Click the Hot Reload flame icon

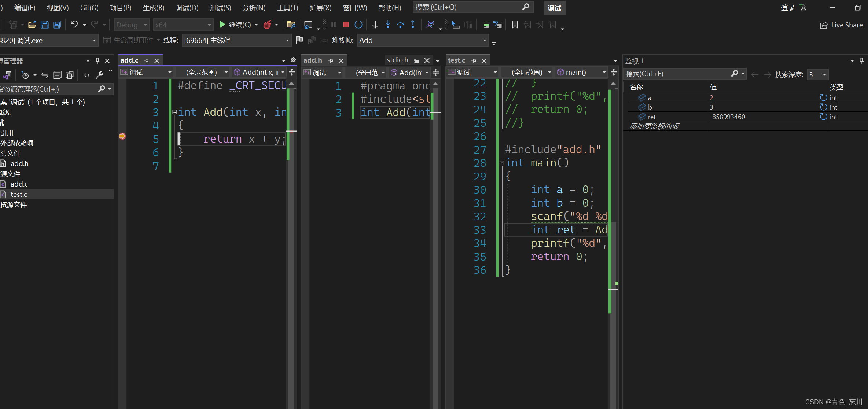(x=267, y=25)
